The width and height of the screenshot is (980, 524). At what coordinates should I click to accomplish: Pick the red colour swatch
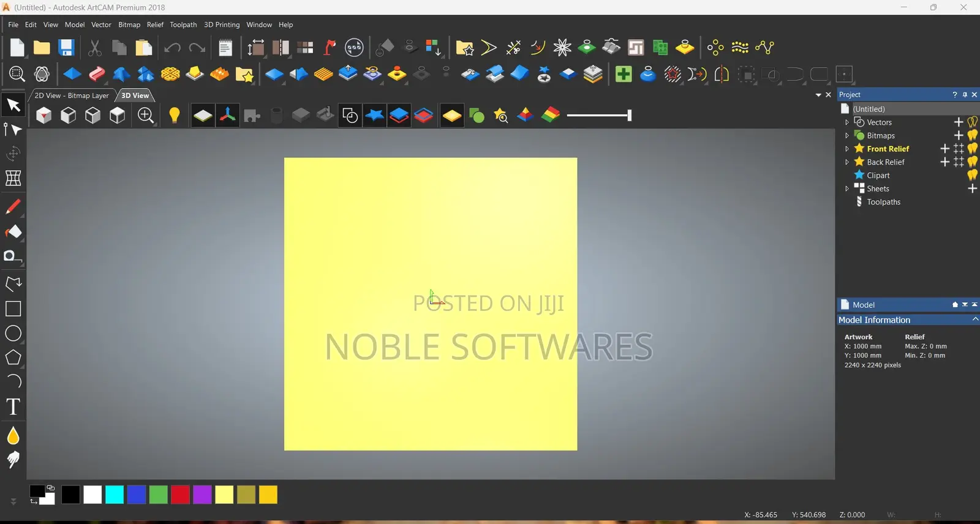click(x=180, y=495)
